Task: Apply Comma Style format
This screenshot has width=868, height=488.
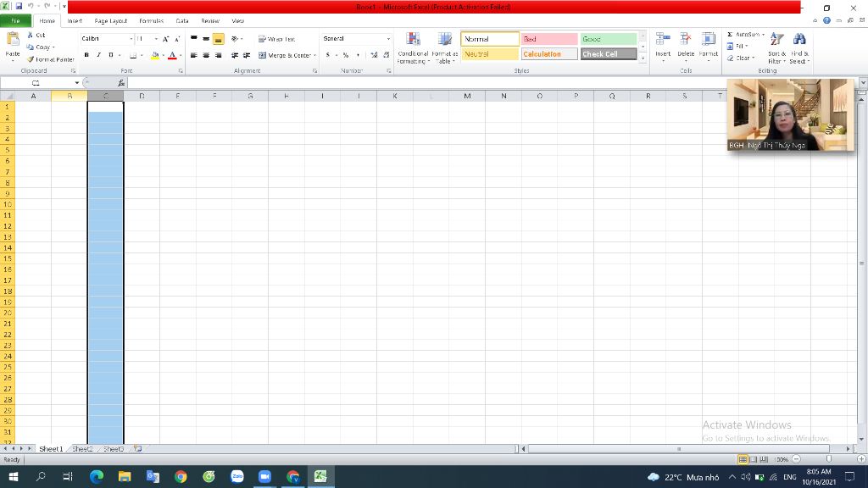Action: click(x=358, y=55)
